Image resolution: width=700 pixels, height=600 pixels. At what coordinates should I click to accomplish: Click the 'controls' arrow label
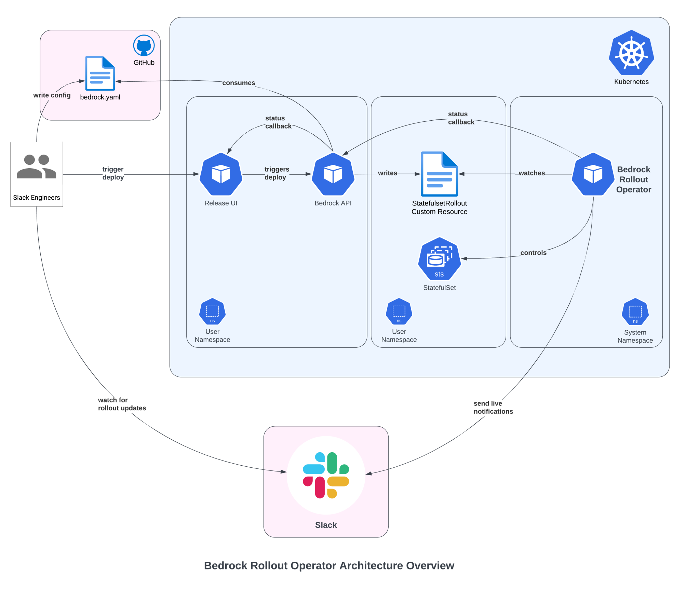[x=533, y=253]
